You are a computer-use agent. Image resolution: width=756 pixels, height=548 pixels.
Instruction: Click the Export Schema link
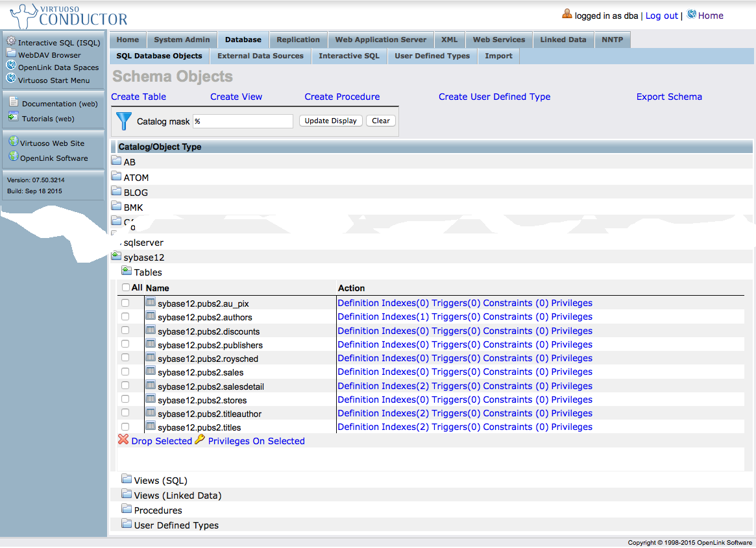(669, 97)
